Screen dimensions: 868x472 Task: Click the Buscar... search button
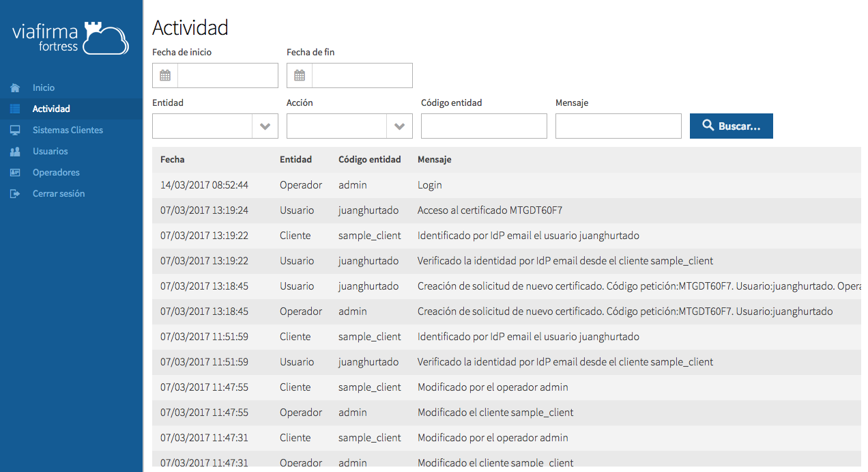[x=732, y=126]
